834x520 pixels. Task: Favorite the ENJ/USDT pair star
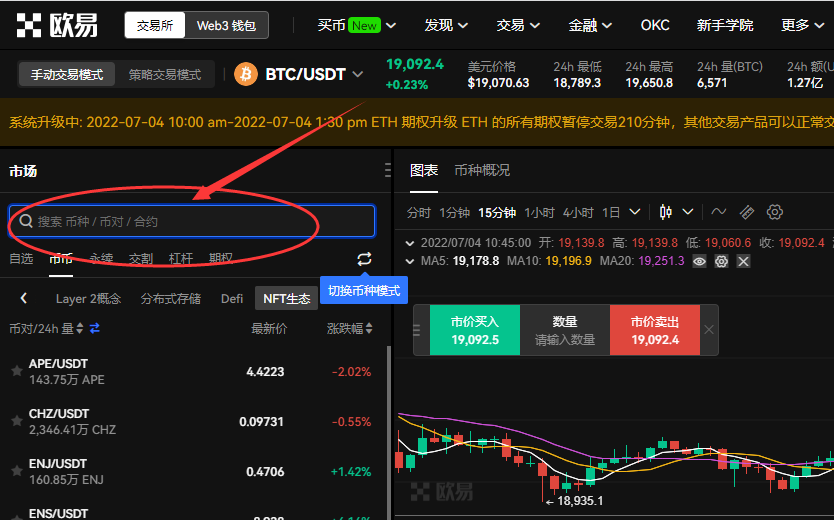tap(17, 471)
